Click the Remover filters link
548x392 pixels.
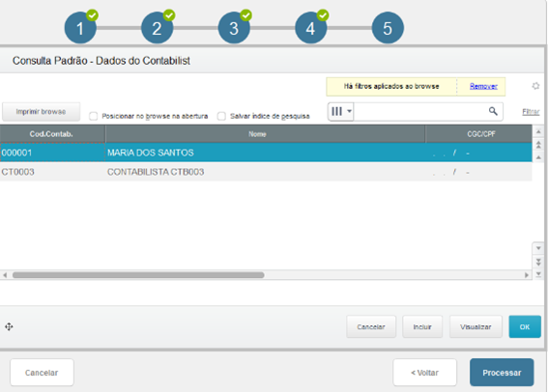pos(483,86)
